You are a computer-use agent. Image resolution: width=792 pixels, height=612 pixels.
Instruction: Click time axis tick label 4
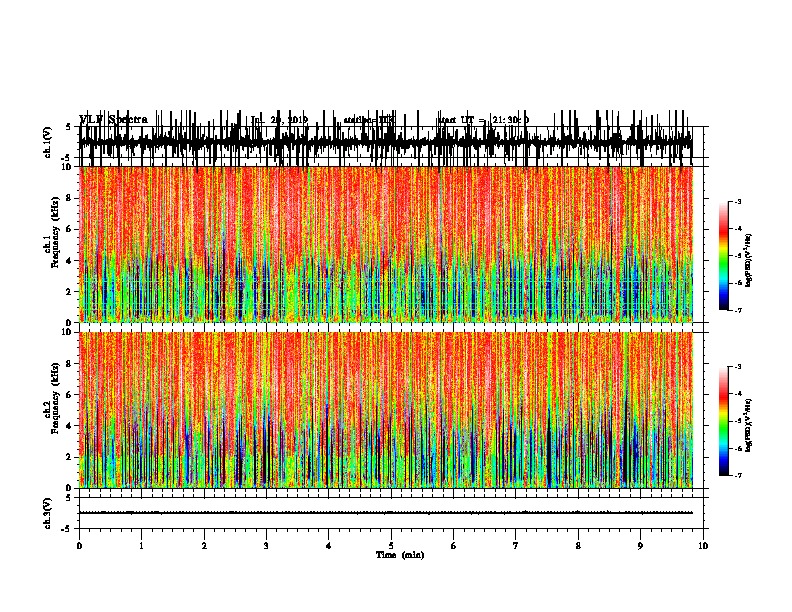click(x=328, y=546)
